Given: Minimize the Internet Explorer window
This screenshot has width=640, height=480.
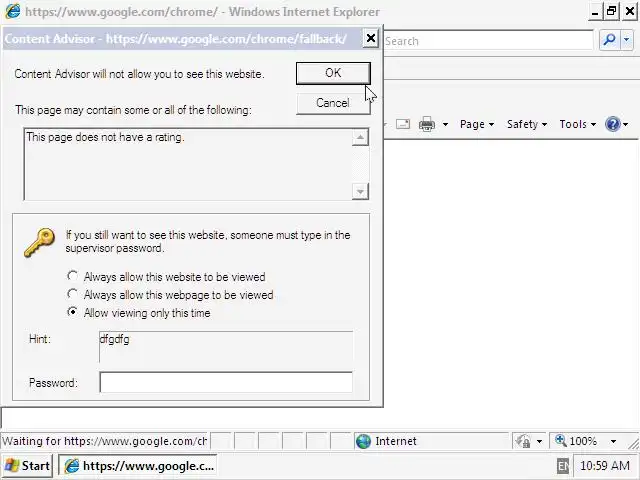Looking at the screenshot, I should click(595, 12).
